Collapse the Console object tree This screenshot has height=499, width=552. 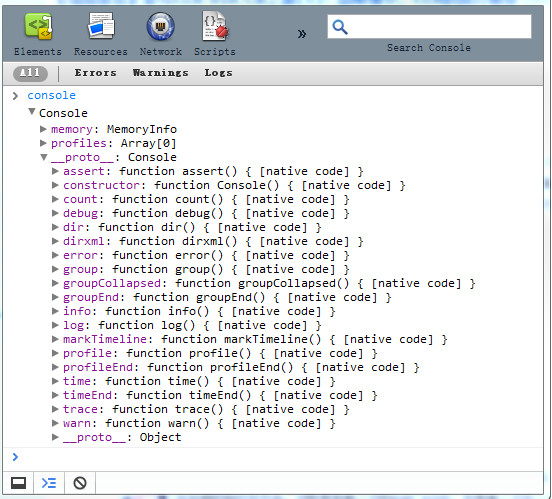click(32, 112)
